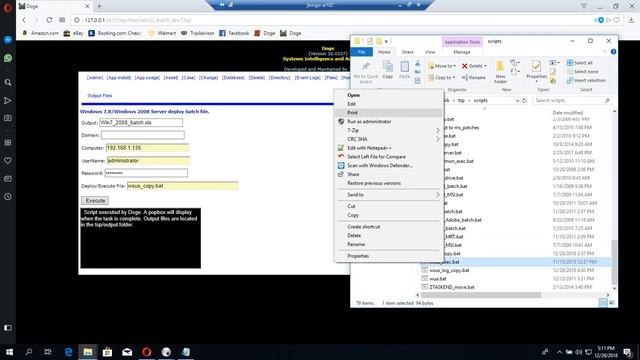This screenshot has width=640, height=360.
Task: Click Pin to Quick access icon
Action: [366, 72]
